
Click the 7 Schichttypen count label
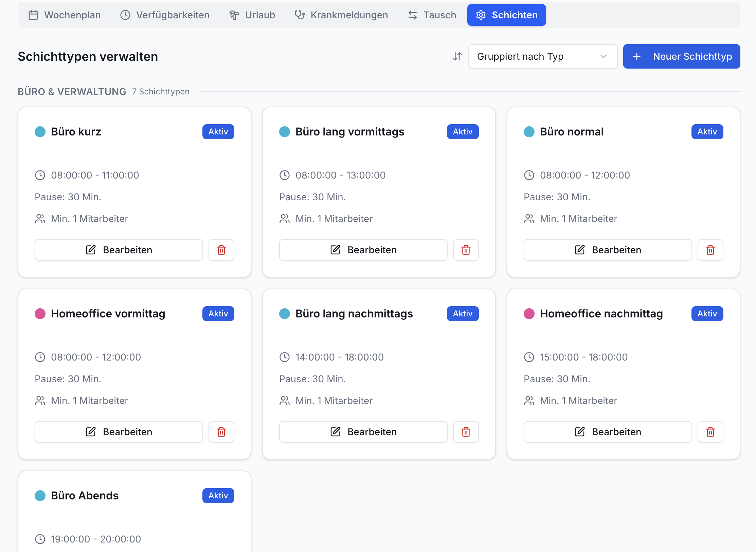(161, 92)
